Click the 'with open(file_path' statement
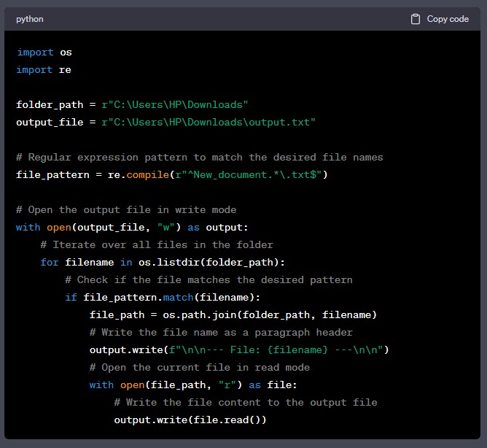The height and width of the screenshot is (448, 487). point(193,385)
